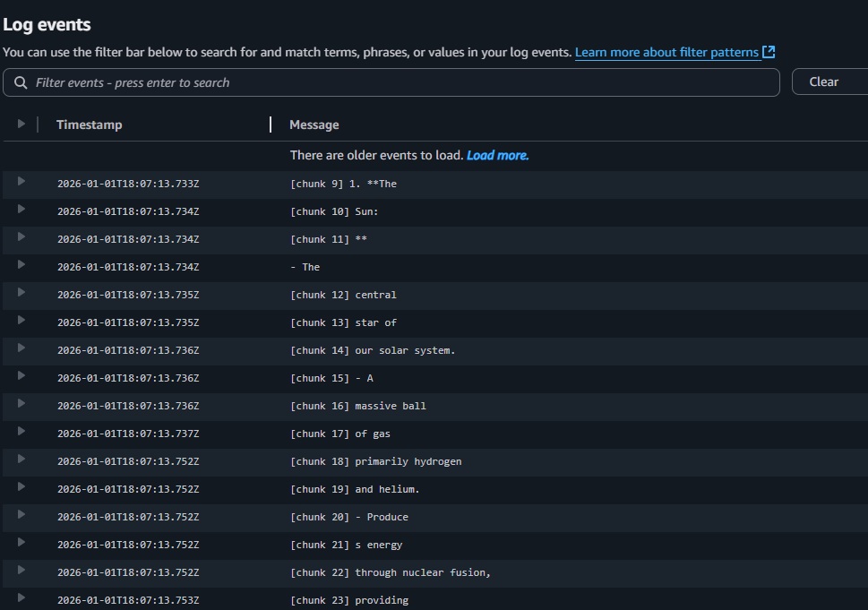Select the chunk 19 'and helium.' message text

387,489
